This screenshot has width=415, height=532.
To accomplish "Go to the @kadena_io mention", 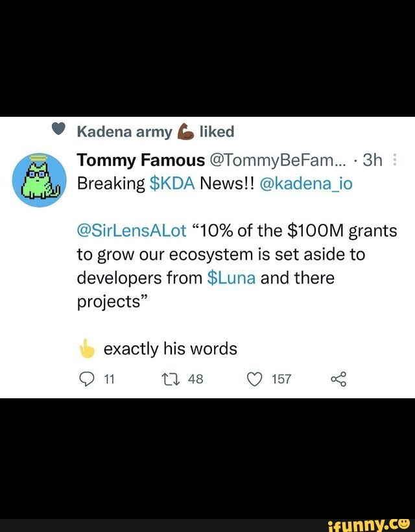I will click(306, 184).
